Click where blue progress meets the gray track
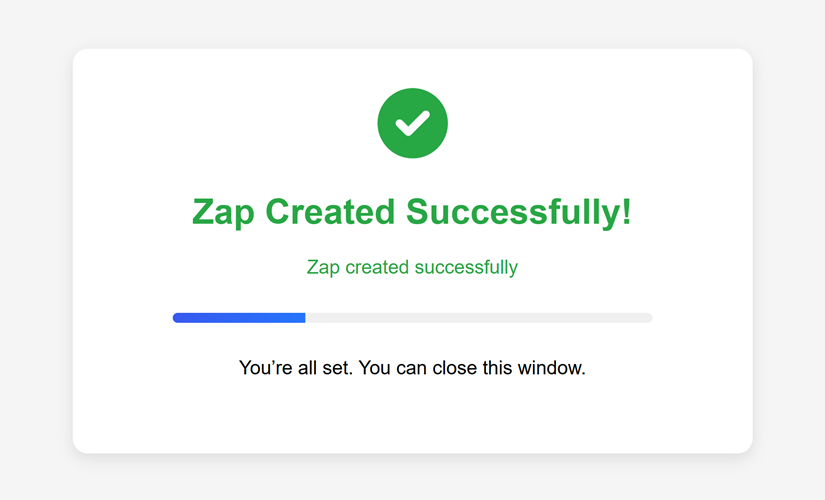 pos(305,318)
